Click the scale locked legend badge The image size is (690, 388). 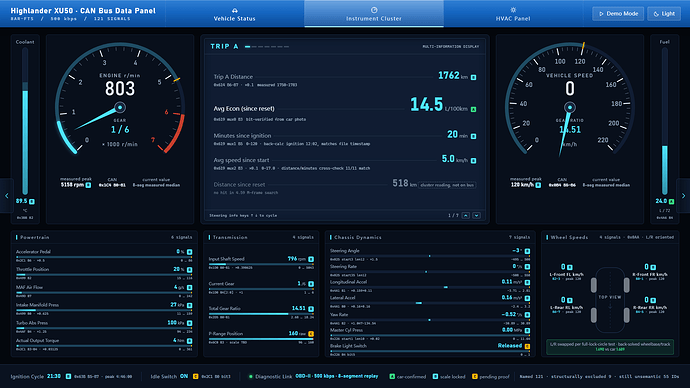point(435,377)
